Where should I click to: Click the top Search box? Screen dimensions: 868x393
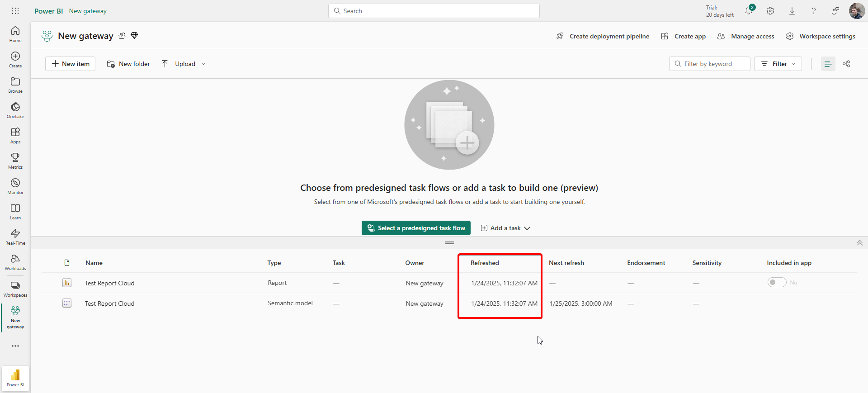pyautogui.click(x=434, y=11)
